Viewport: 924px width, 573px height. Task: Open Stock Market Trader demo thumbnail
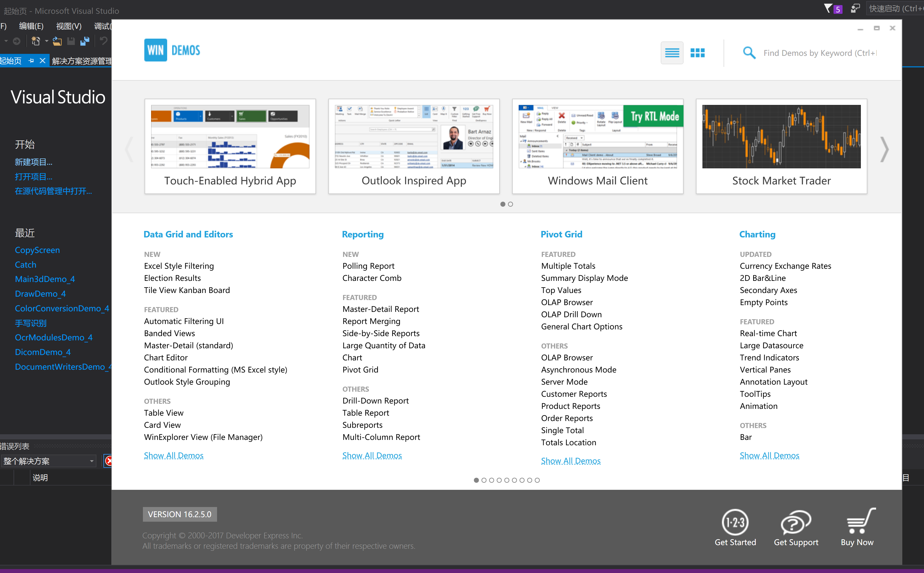pos(781,146)
